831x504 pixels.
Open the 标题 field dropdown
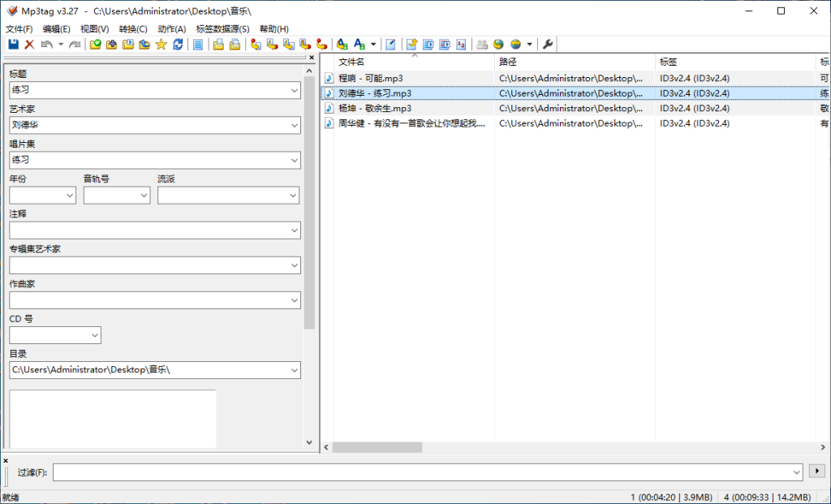pos(294,91)
